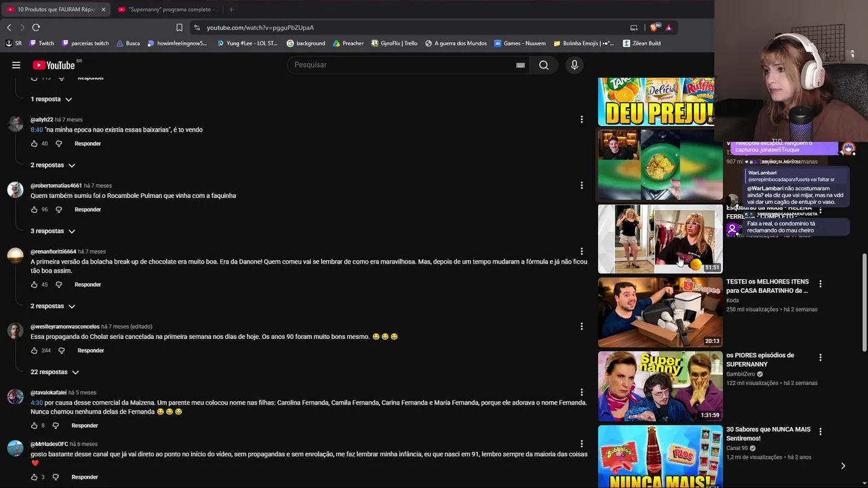This screenshot has width=868, height=488.
Task: Click the address bar with youtube.com URL
Action: tap(414, 28)
